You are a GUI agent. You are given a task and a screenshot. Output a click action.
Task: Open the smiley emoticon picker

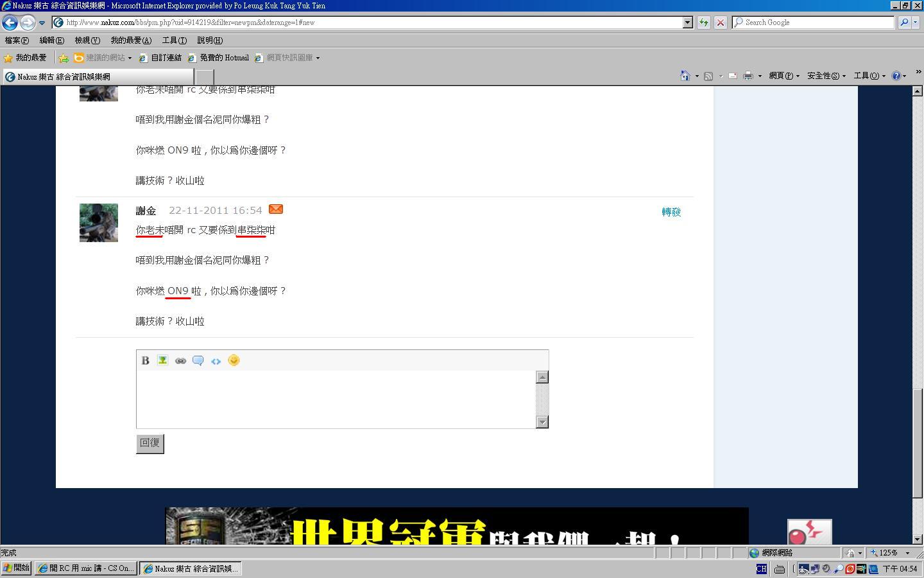click(x=234, y=360)
